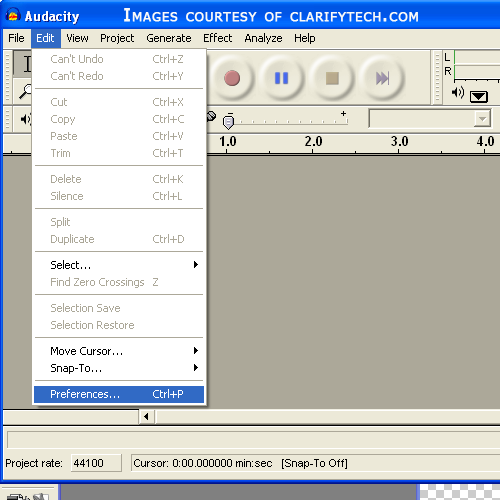Click the Cursor position status text
500x500 pixels.
[203, 463]
